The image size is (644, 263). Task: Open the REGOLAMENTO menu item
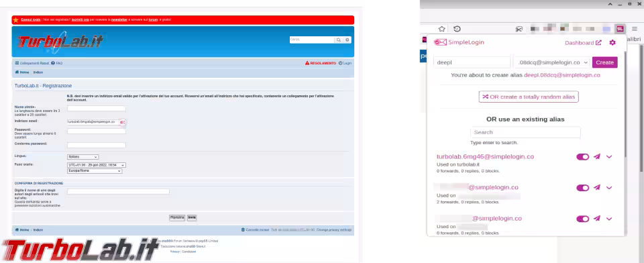[x=321, y=63]
